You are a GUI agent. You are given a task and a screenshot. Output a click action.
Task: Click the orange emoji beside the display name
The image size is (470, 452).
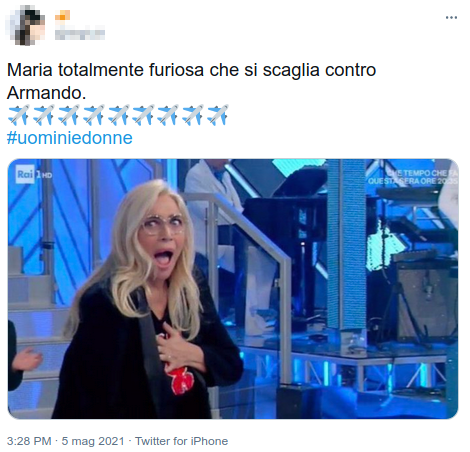pos(62,15)
